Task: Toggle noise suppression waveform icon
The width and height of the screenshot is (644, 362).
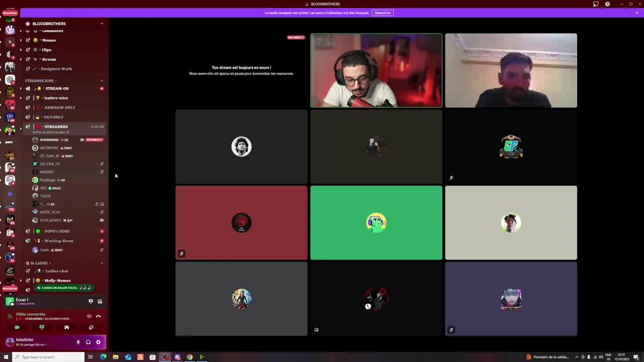Action: pos(89,316)
